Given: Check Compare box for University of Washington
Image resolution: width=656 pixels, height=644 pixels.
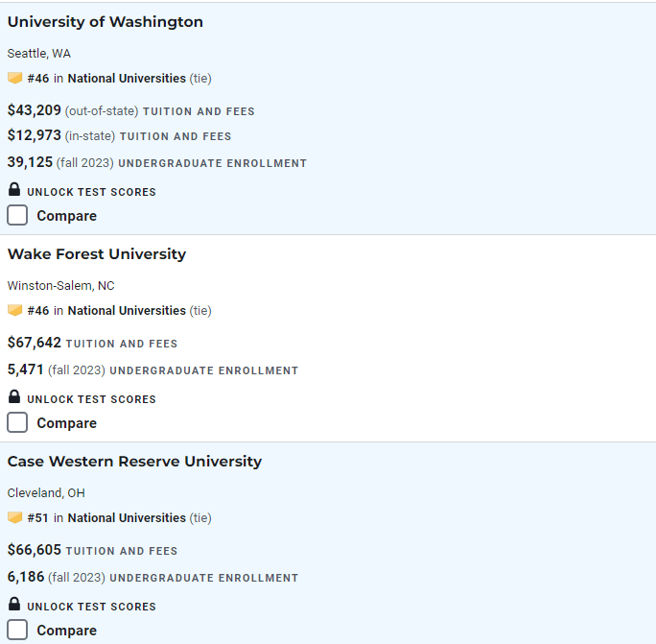Looking at the screenshot, I should coord(17,215).
